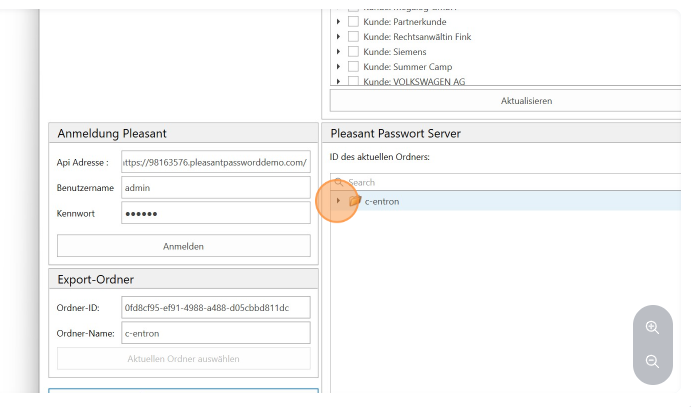691x407 pixels.
Task: Enable the Kunde: Rechtsanwältin Fink checkbox
Action: 353,36
